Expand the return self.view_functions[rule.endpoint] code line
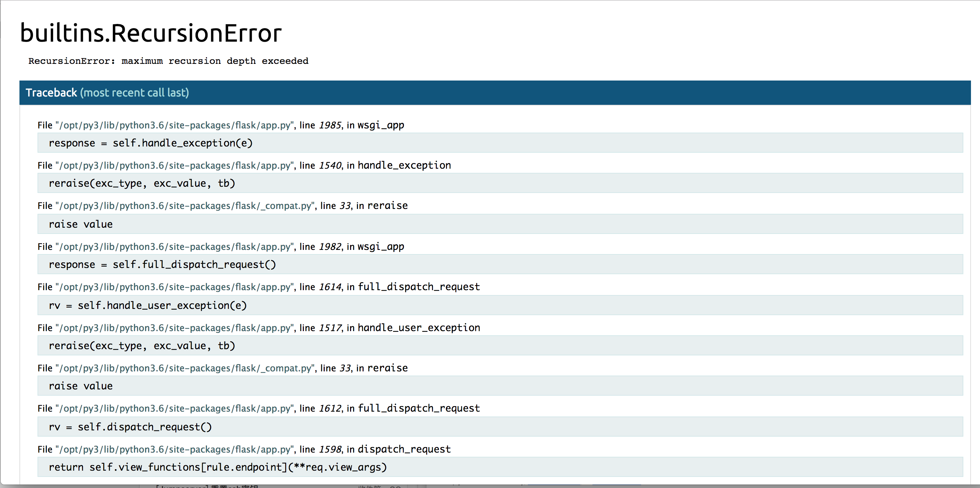 pos(218,467)
